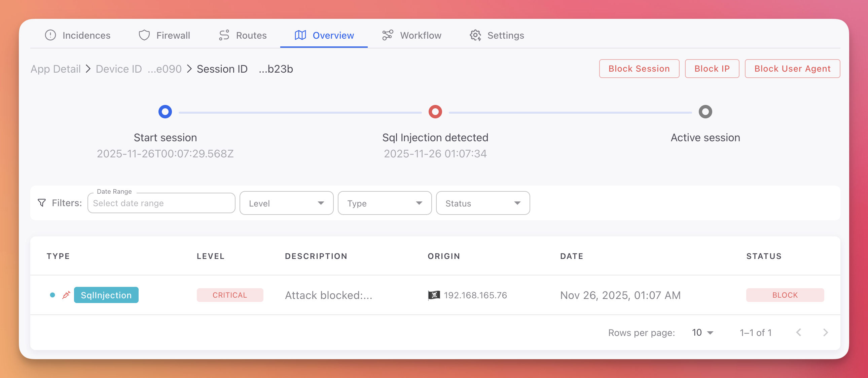Click the Select date range input field
This screenshot has width=868, height=378.
point(161,203)
